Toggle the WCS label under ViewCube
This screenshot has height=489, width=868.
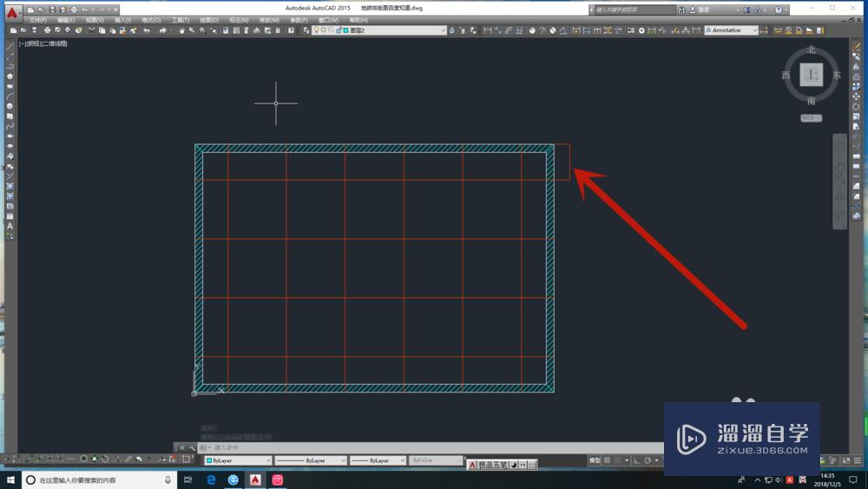click(811, 118)
